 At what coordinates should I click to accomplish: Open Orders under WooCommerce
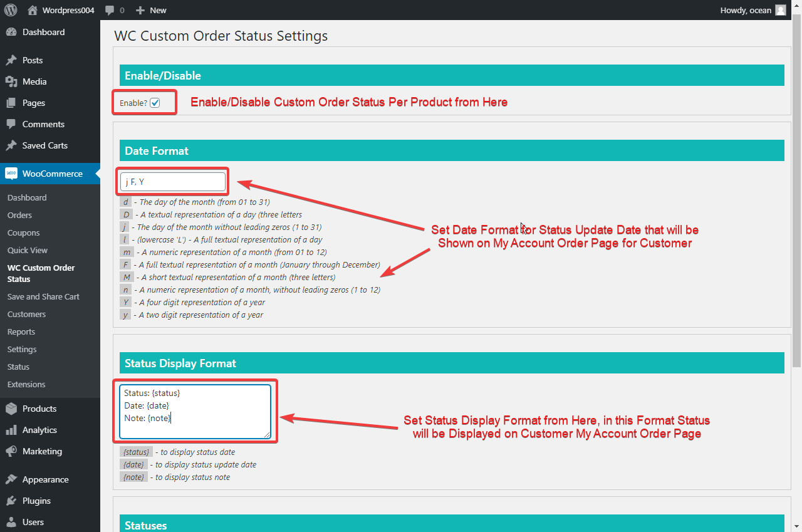(x=18, y=215)
